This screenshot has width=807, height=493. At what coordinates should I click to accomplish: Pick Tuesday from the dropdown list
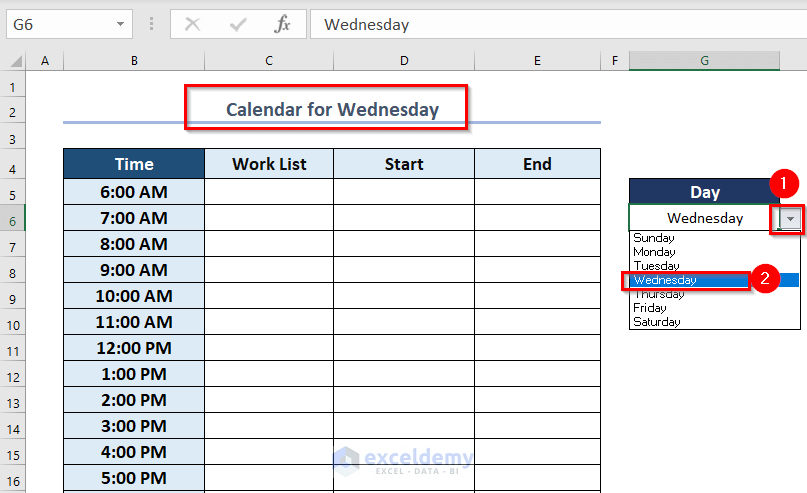[656, 266]
